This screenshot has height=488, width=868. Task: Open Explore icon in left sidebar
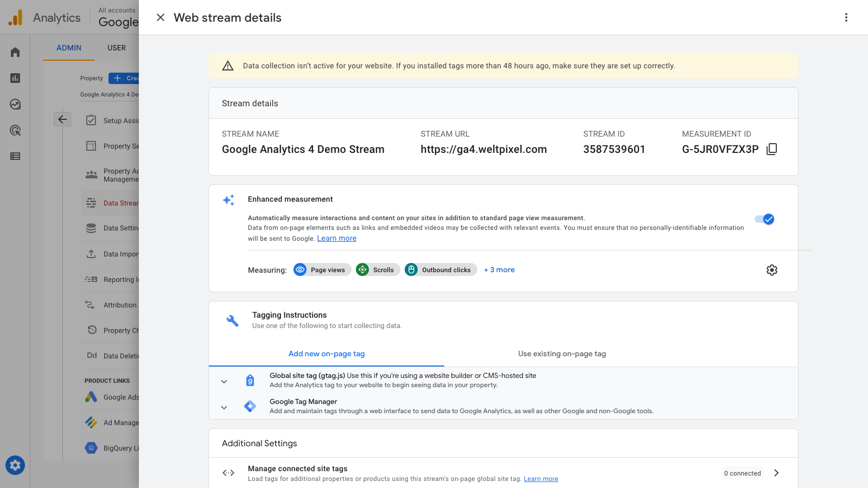[15, 104]
